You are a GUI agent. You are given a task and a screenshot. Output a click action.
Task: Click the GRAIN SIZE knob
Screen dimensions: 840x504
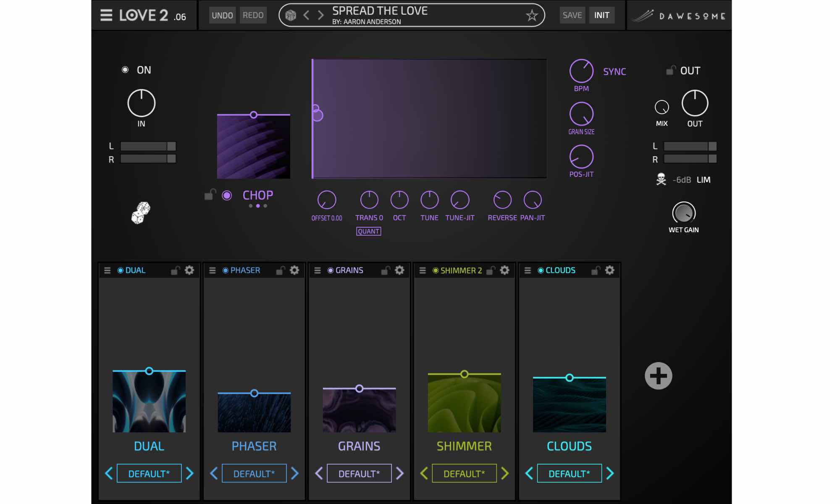tap(581, 114)
